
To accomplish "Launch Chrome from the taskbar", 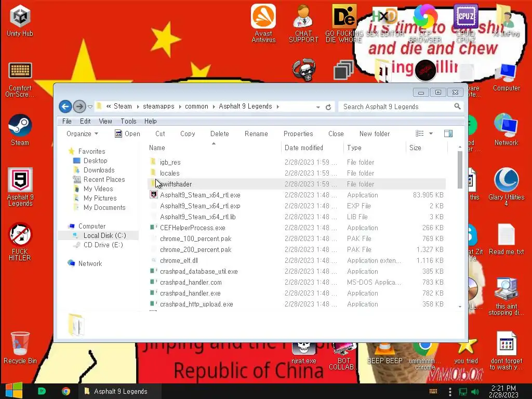I will tap(66, 391).
